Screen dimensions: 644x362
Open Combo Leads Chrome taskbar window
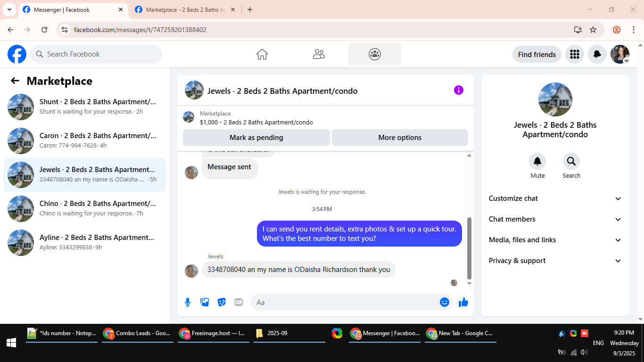(x=138, y=333)
